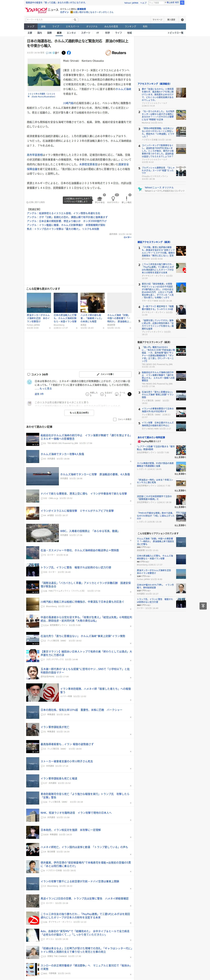Click the ログイン link
Image resolution: width=210 pixels, height=980 pixels.
tap(64, 12)
